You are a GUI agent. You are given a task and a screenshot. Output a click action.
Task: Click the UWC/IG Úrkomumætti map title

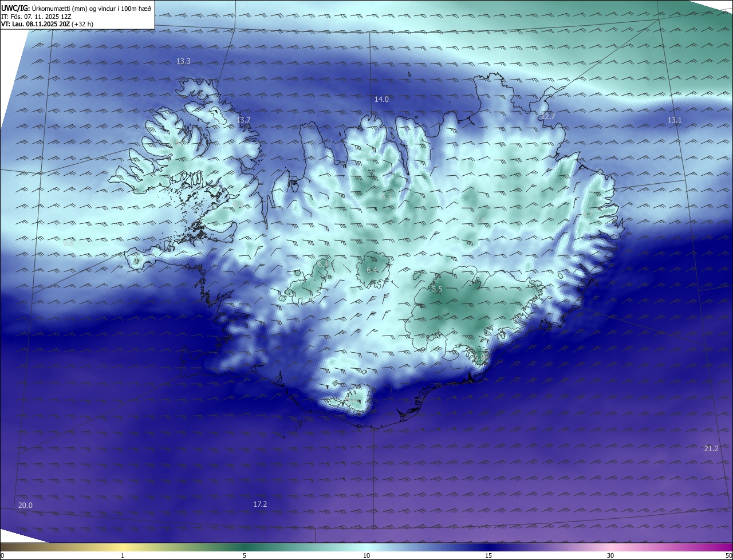(x=76, y=9)
